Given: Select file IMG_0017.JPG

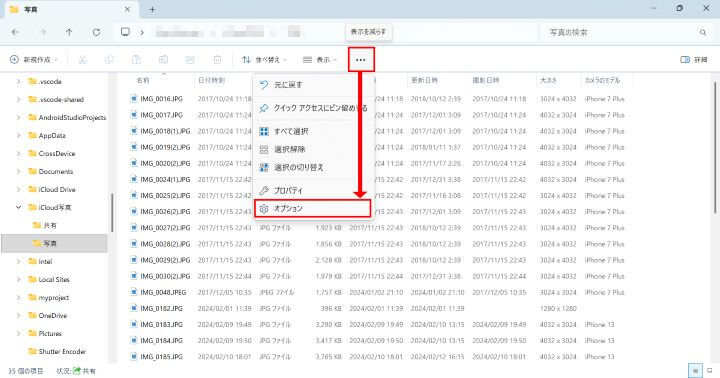Looking at the screenshot, I should [161, 115].
